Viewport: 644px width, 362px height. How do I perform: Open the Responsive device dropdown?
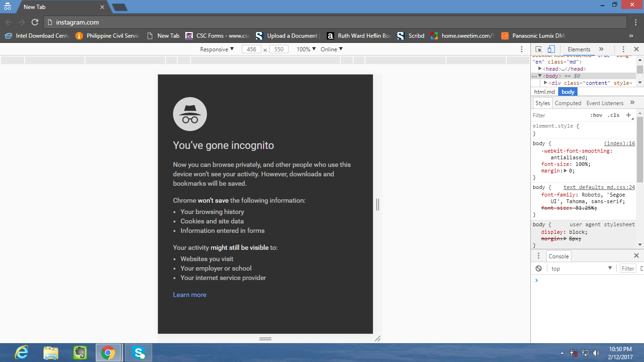[217, 49]
